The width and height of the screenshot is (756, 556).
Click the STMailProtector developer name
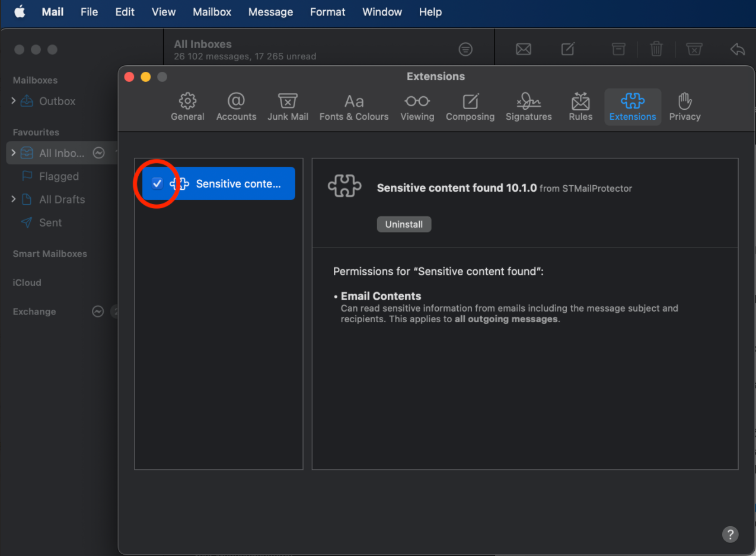tap(597, 189)
